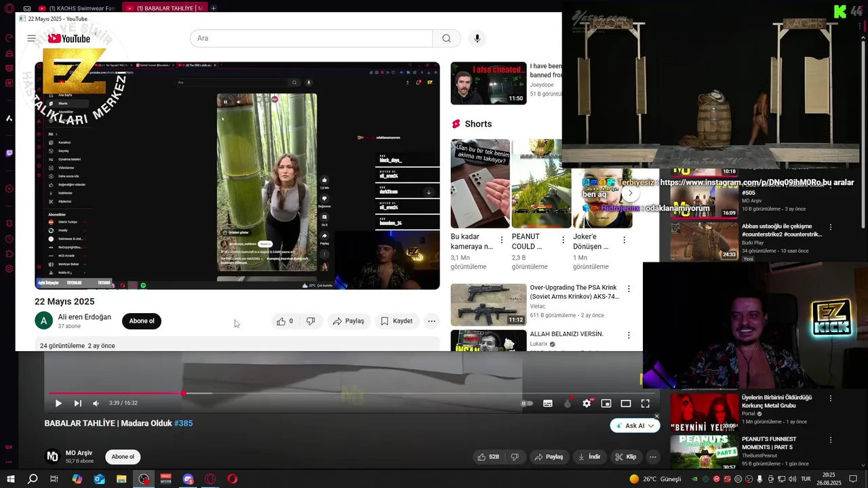Dislike the BABALAR TAHLİYE video
The width and height of the screenshot is (868, 488).
(515, 457)
